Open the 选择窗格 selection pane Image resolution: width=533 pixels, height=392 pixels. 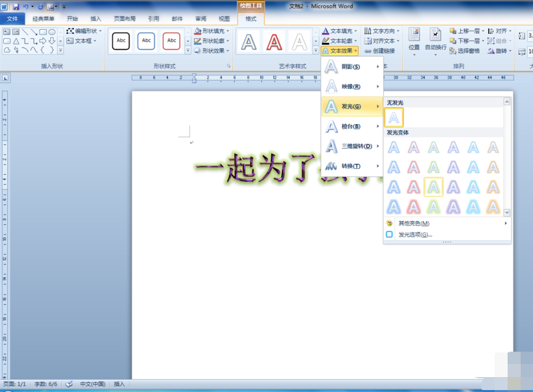pos(464,51)
